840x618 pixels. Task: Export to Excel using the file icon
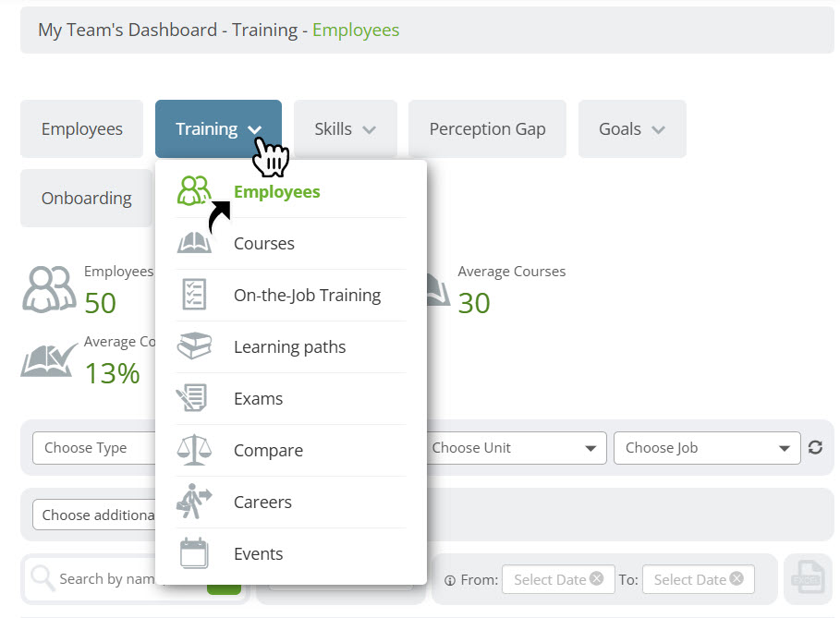pyautogui.click(x=808, y=578)
